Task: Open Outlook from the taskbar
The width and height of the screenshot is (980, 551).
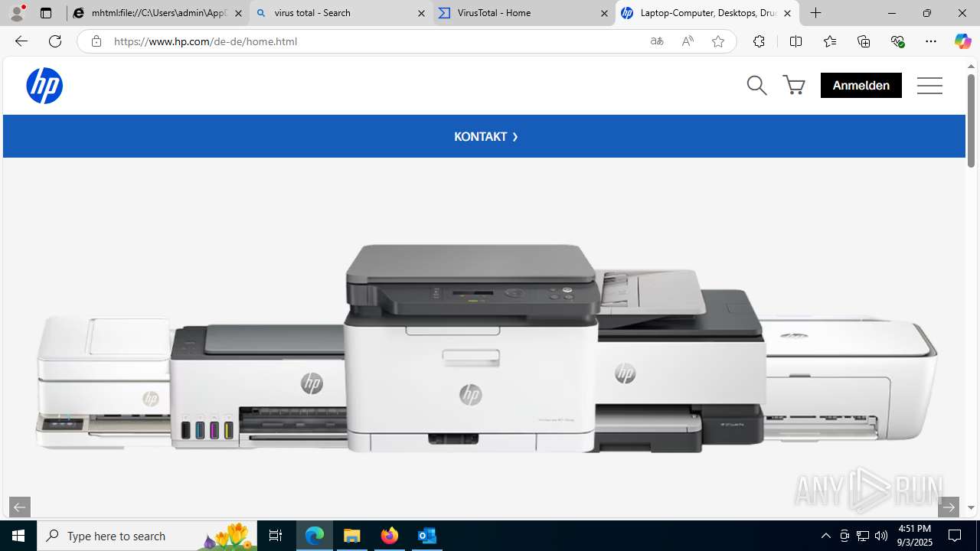Action: tap(427, 536)
